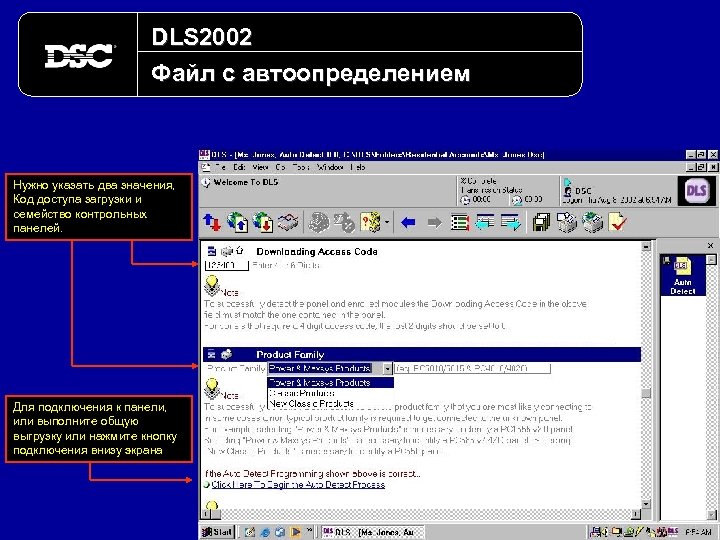Click the red-blue connect arrows toolbar icon
Viewport: 720px width, 540px height.
point(212,223)
